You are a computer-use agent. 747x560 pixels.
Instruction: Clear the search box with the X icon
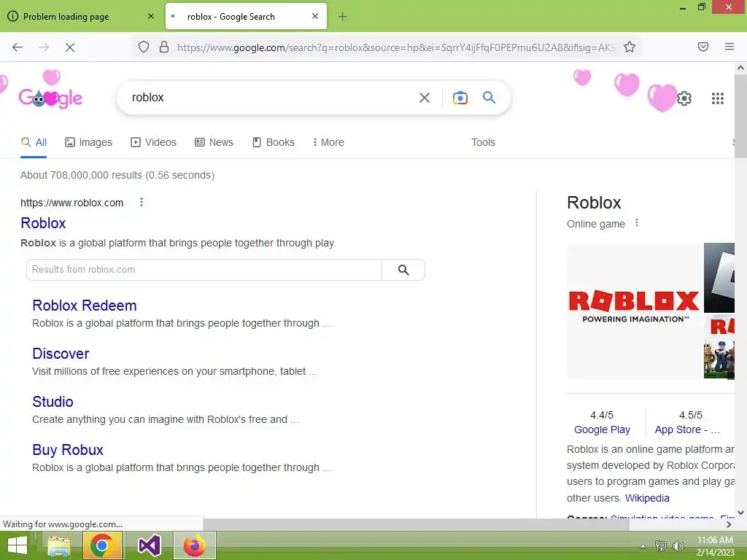coord(425,98)
